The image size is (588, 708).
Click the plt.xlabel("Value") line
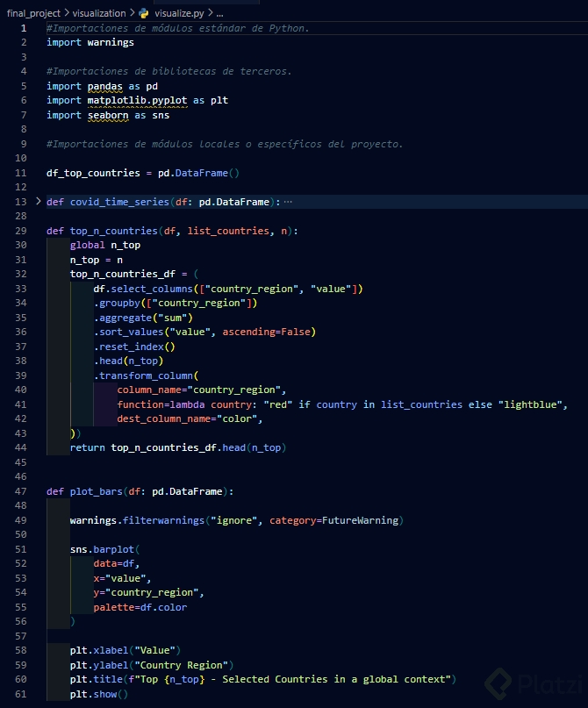click(125, 650)
